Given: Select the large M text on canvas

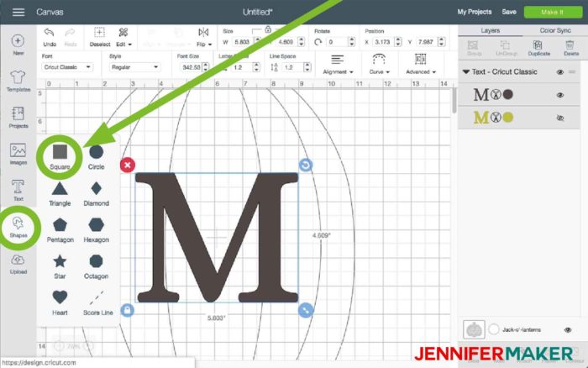Looking at the screenshot, I should (217, 238).
